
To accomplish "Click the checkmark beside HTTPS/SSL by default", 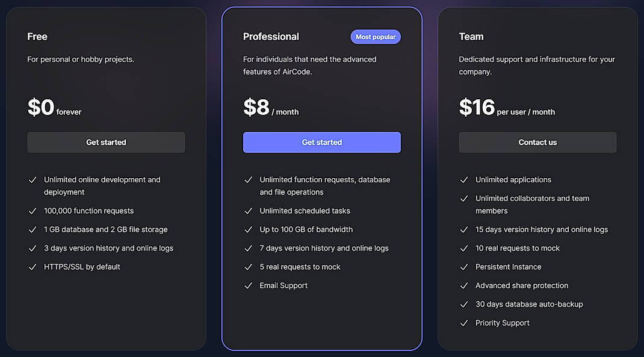I will pos(33,267).
